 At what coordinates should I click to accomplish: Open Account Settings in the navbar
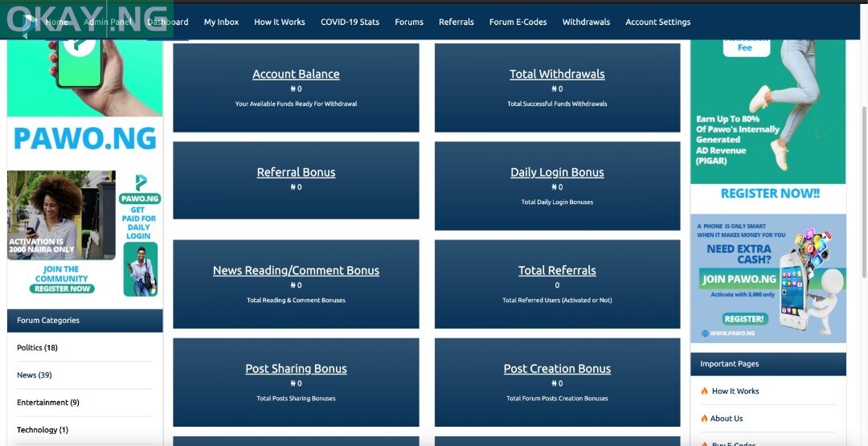657,22
